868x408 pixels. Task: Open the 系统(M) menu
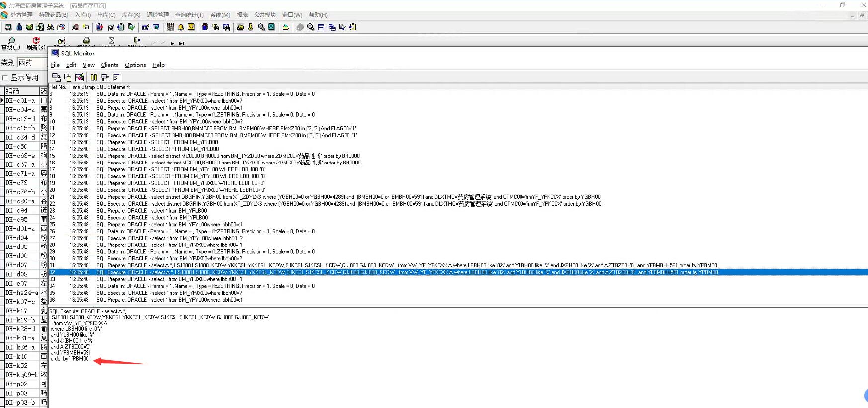pyautogui.click(x=220, y=15)
